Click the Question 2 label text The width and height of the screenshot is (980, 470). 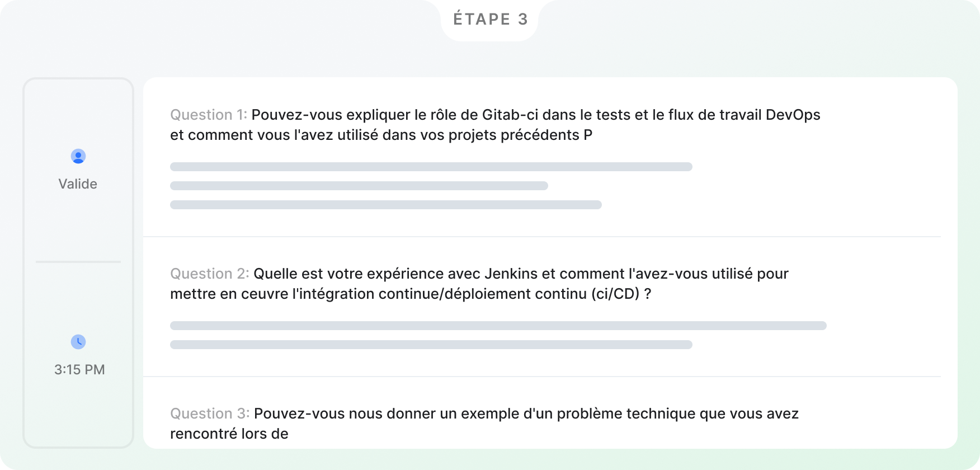[210, 274]
